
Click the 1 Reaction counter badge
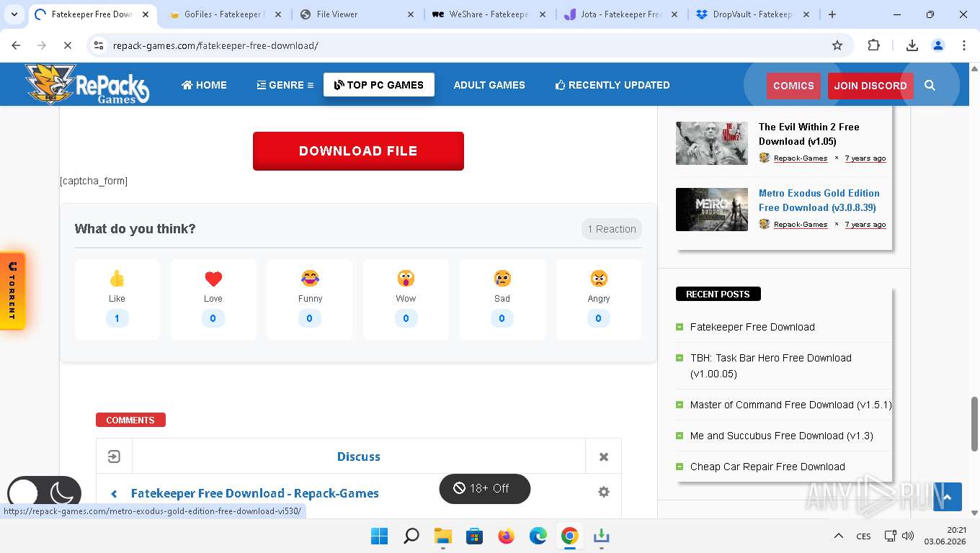(x=612, y=229)
